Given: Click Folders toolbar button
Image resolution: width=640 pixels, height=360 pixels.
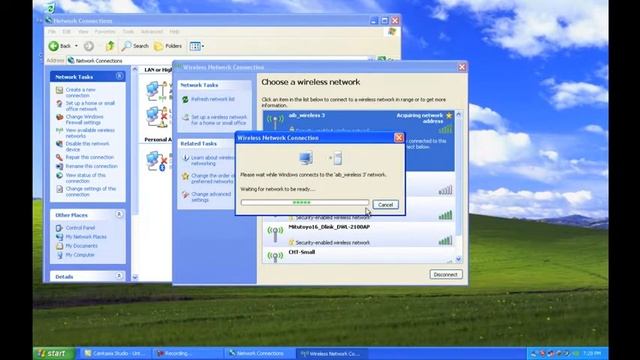Looking at the screenshot, I should [x=168, y=46].
